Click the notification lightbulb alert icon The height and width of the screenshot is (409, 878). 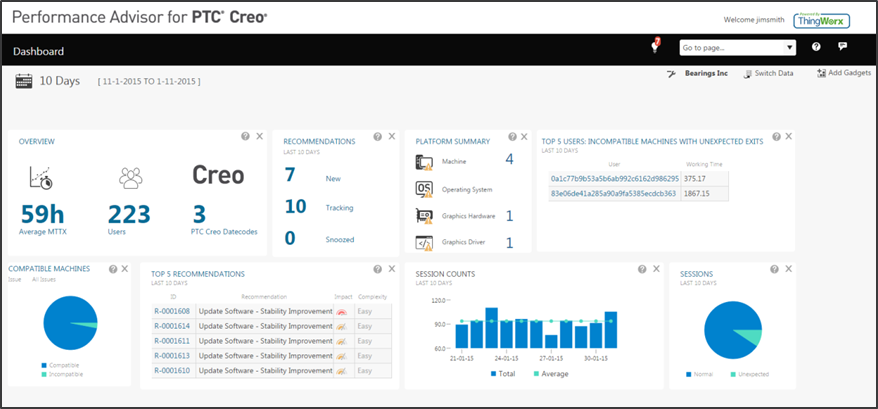click(x=656, y=46)
